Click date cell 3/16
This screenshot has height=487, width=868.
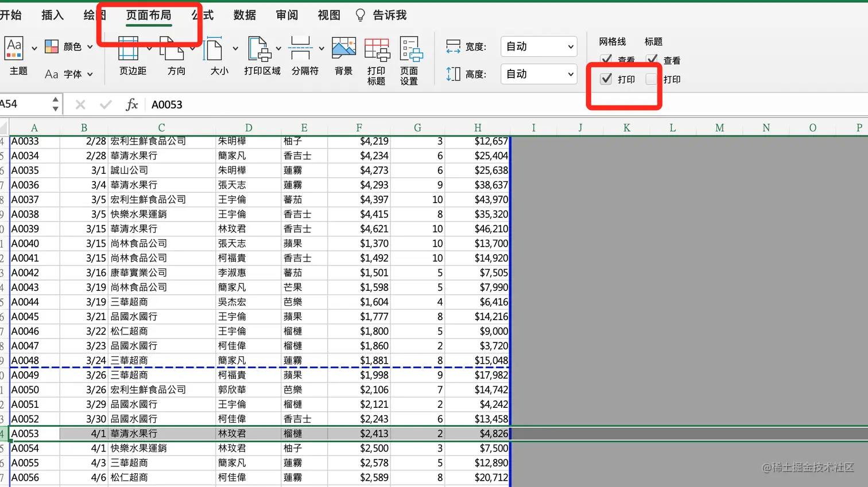point(84,272)
